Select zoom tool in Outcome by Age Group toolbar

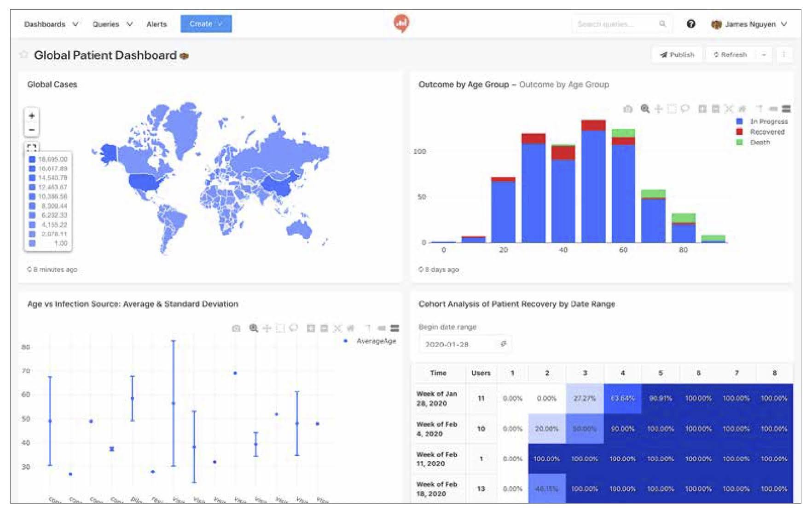645,109
